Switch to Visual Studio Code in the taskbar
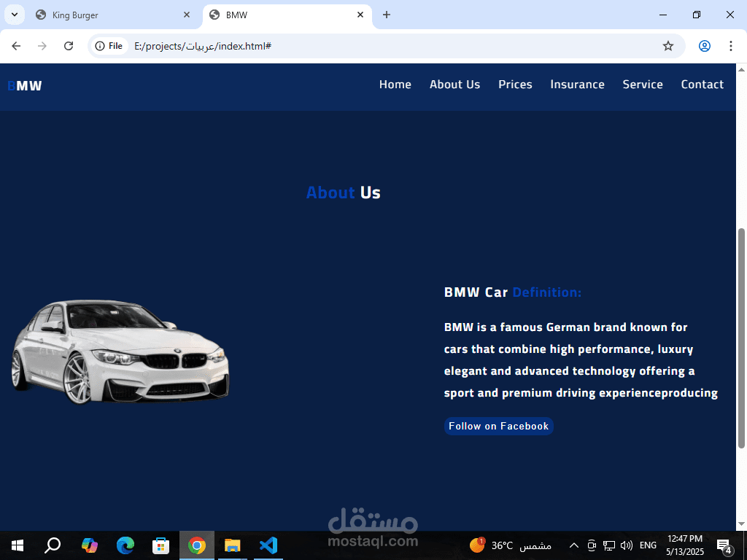747x560 pixels. pos(268,545)
